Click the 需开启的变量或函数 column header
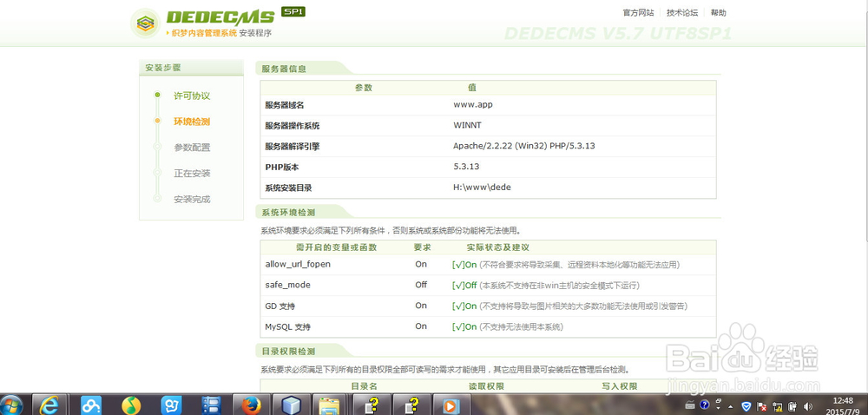 coord(336,247)
